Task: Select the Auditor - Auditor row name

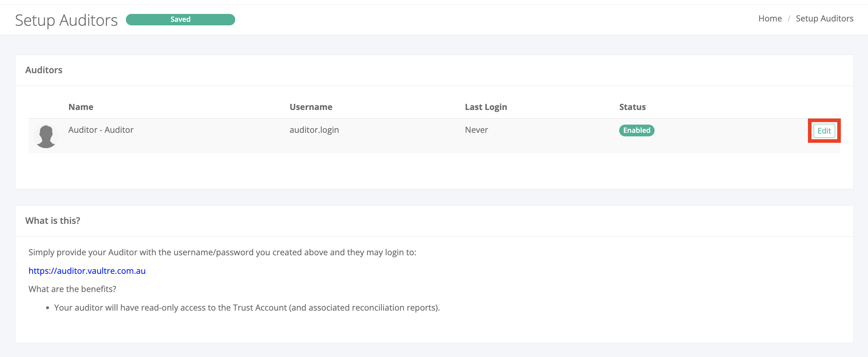Action: (101, 130)
